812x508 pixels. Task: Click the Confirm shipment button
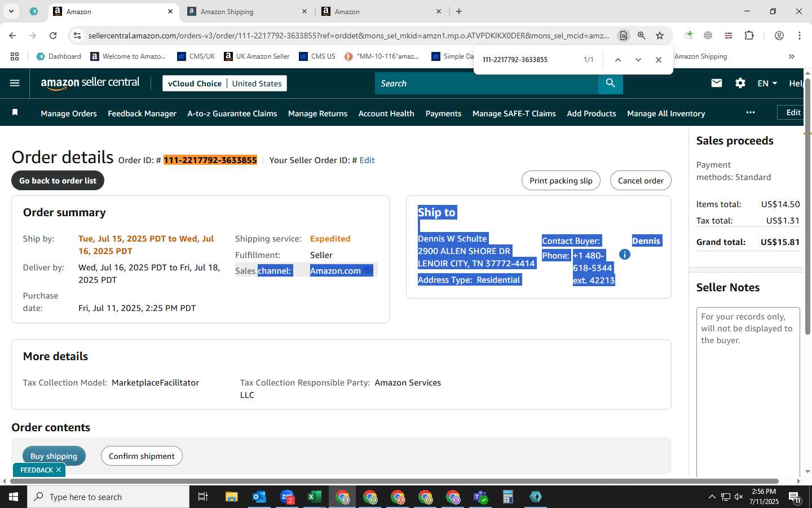[x=142, y=456]
